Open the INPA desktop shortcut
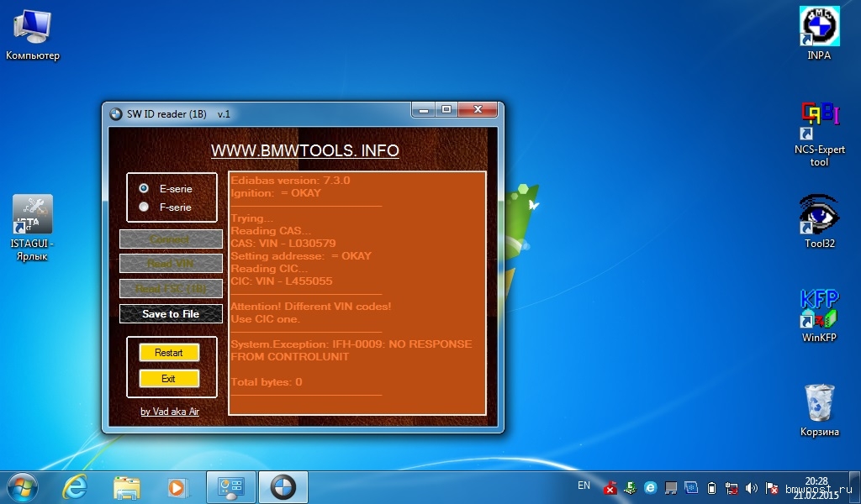Image resolution: width=861 pixels, height=504 pixels. pyautogui.click(x=818, y=28)
